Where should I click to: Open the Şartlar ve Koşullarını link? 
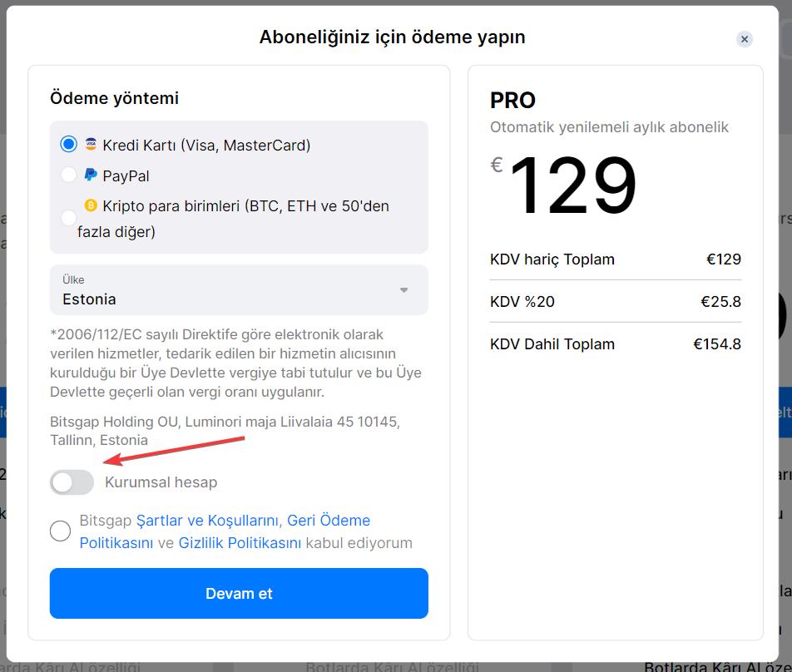click(x=207, y=521)
